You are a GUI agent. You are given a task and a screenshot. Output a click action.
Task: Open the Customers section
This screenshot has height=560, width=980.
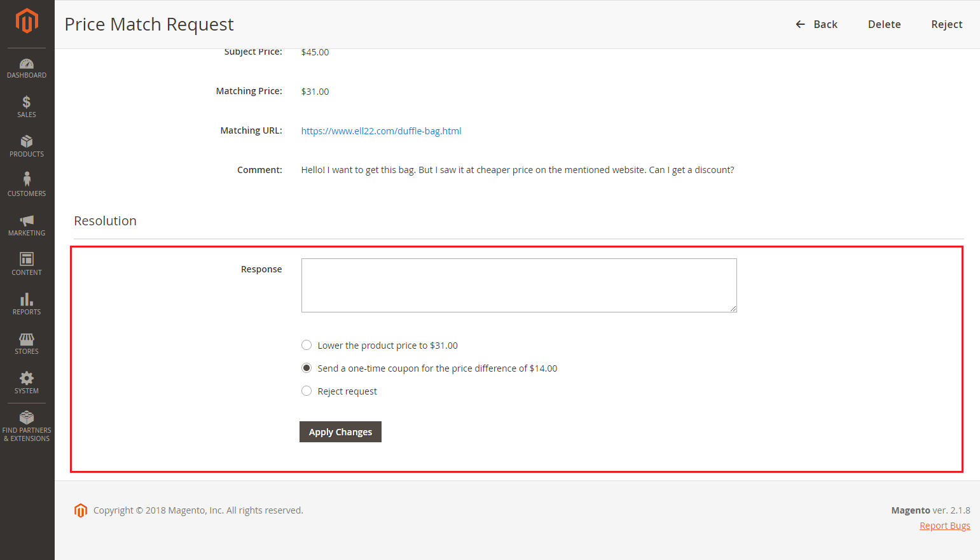click(27, 186)
